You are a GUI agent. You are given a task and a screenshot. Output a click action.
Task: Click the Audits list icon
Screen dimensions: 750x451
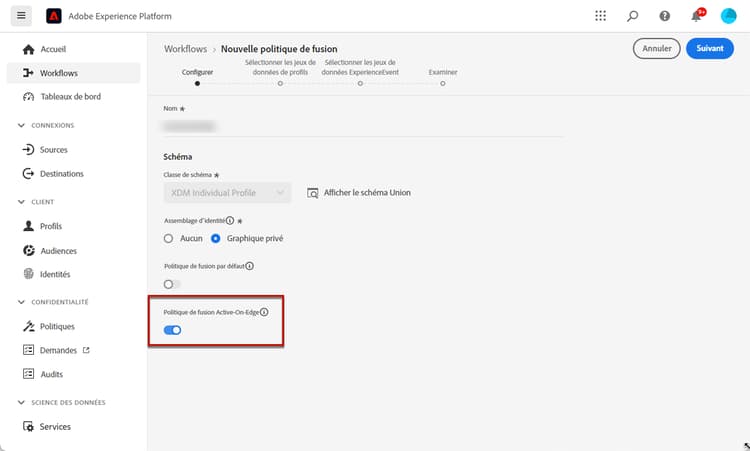29,374
